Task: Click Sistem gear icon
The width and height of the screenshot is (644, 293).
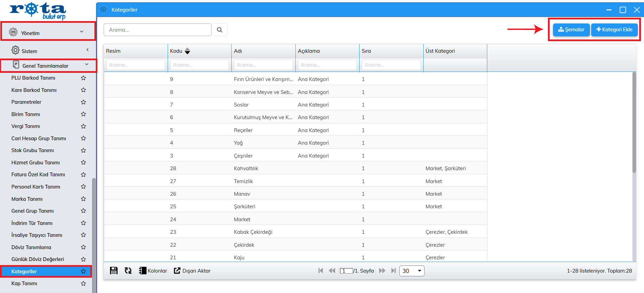Action: coord(15,50)
